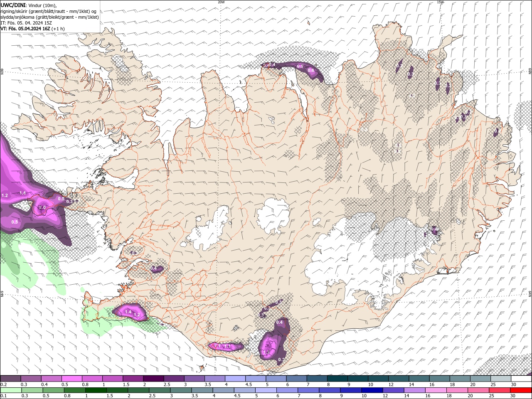Select bright pink upper swatch between 0.5 and 0.8
The width and height of the screenshot is (532, 399).
click(71, 379)
